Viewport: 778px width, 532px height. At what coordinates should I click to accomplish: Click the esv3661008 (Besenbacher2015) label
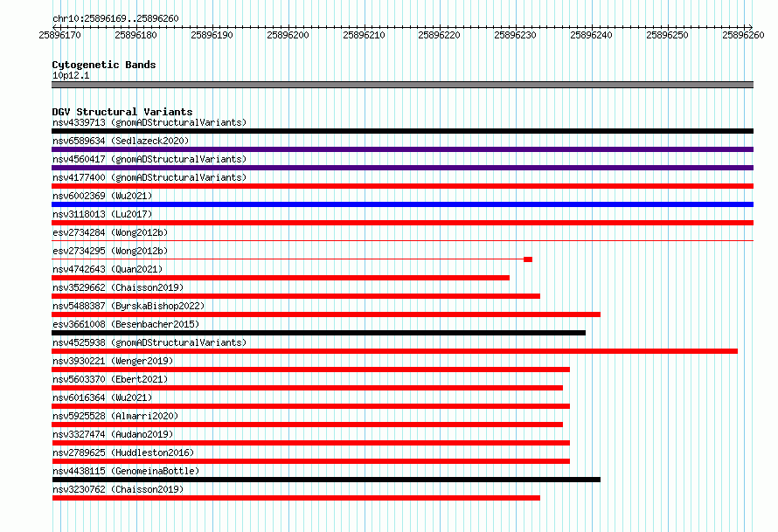(126, 324)
